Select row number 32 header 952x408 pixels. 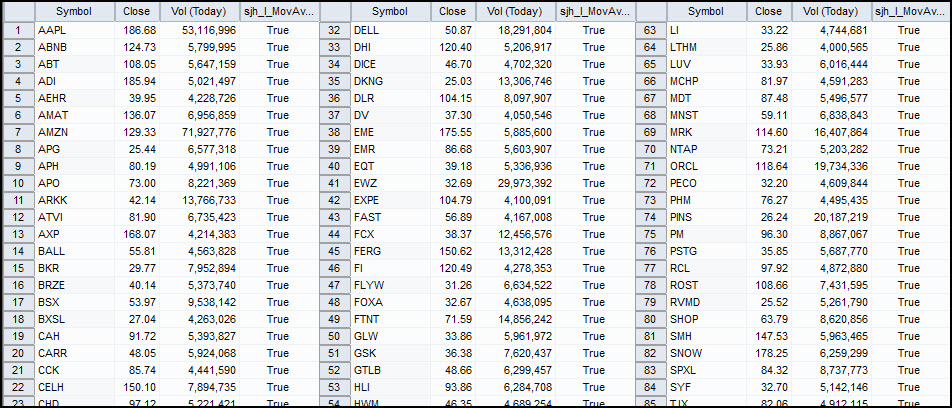pyautogui.click(x=335, y=30)
